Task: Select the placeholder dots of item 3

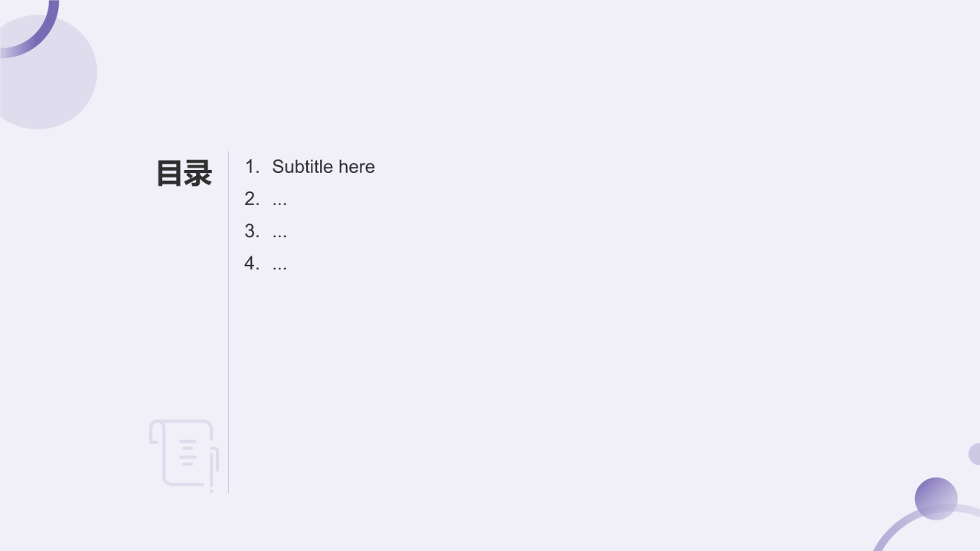Action: (x=279, y=232)
